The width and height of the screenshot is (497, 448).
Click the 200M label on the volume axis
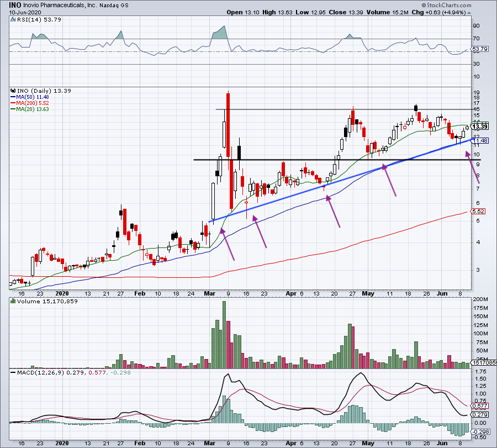[x=480, y=299]
